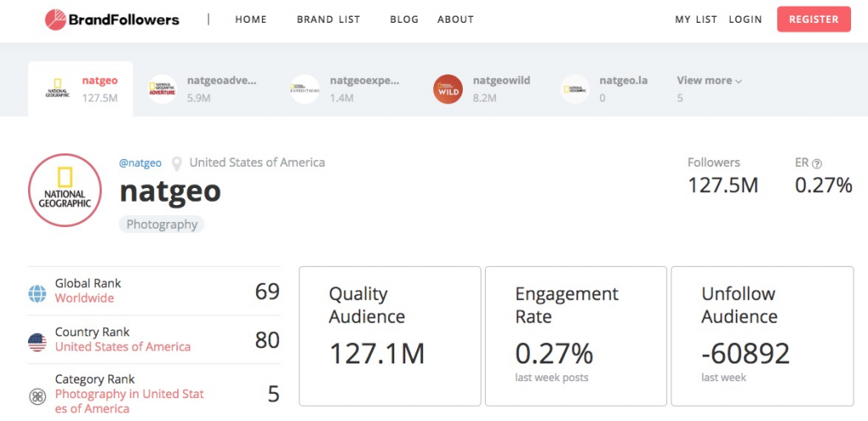Select the natgeo.la account tab
868x421 pixels.
604,89
